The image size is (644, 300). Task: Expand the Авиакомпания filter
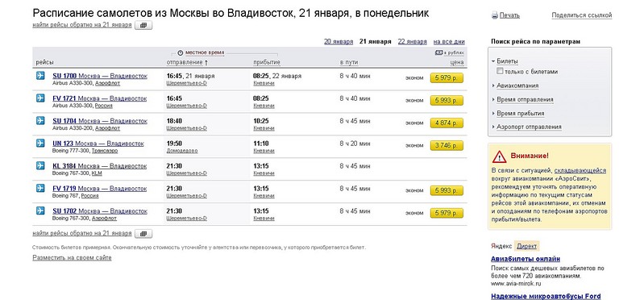[517, 85]
